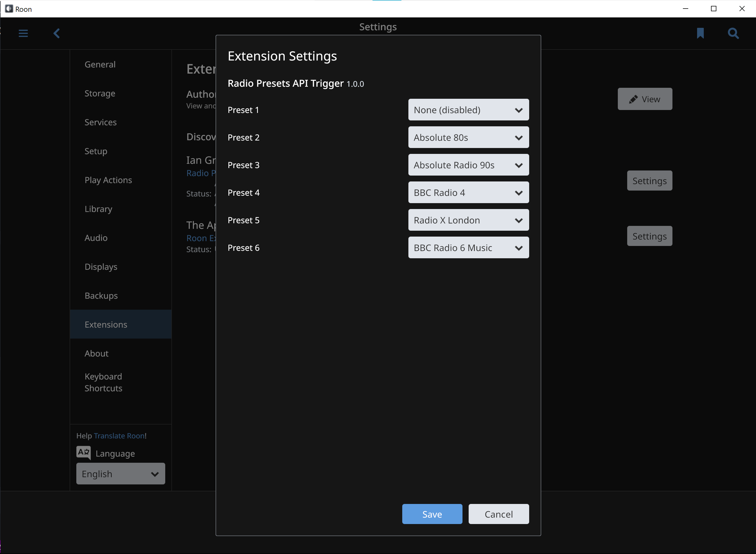This screenshot has height=554, width=756.
Task: Click the back arrow icon
Action: (57, 33)
